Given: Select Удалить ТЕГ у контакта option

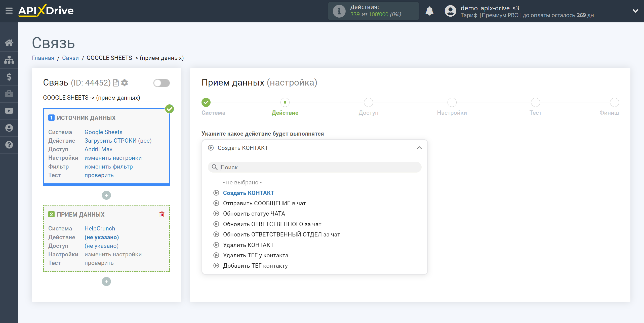Looking at the screenshot, I should (256, 255).
